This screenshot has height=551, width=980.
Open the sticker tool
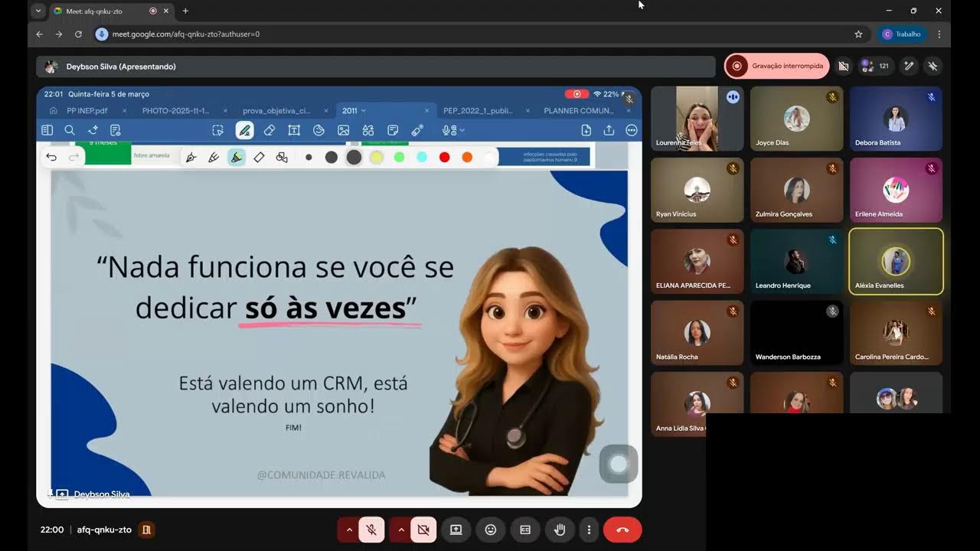(x=318, y=131)
